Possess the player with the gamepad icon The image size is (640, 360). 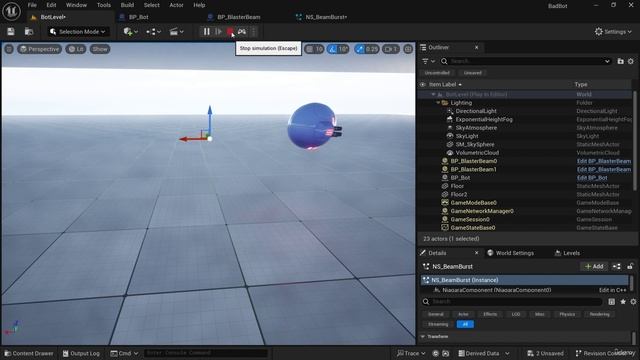click(242, 31)
